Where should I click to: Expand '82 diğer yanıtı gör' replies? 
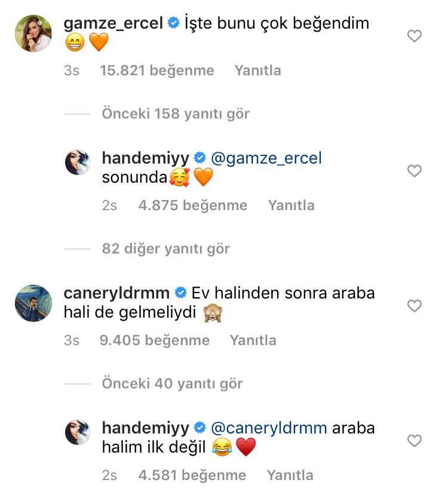tap(165, 249)
